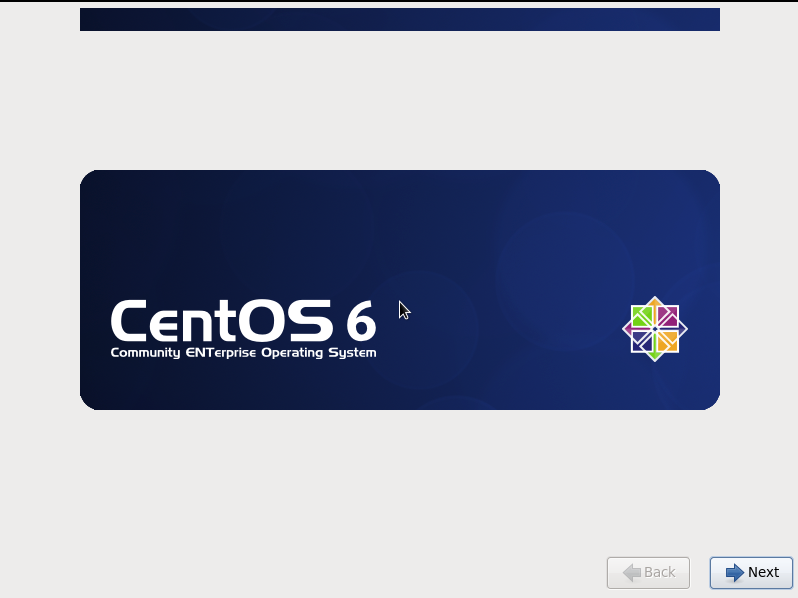
Task: Click the CentOS pinwheel logo
Action: pos(655,329)
